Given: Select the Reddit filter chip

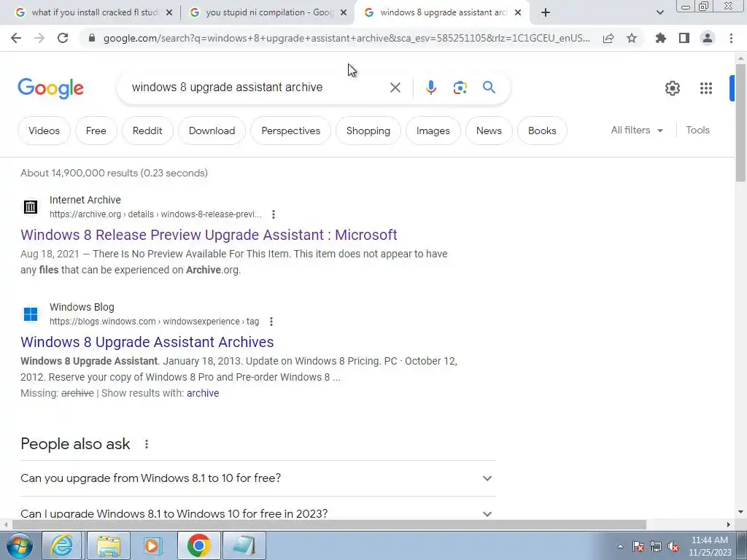Looking at the screenshot, I should click(147, 131).
